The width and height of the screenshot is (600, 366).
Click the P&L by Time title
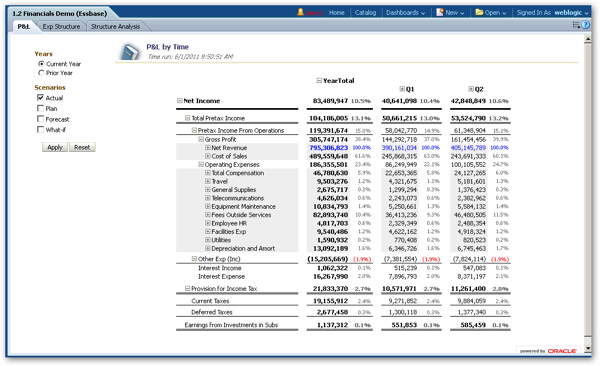pyautogui.click(x=167, y=47)
